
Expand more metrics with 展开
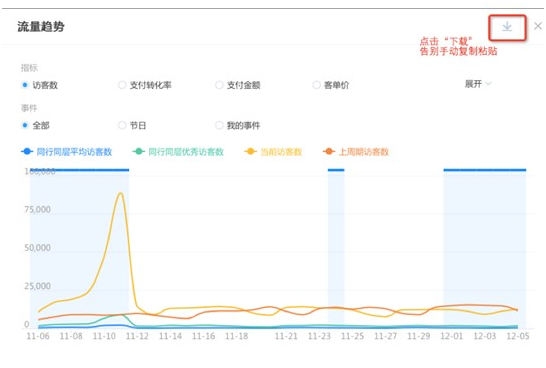tap(478, 84)
